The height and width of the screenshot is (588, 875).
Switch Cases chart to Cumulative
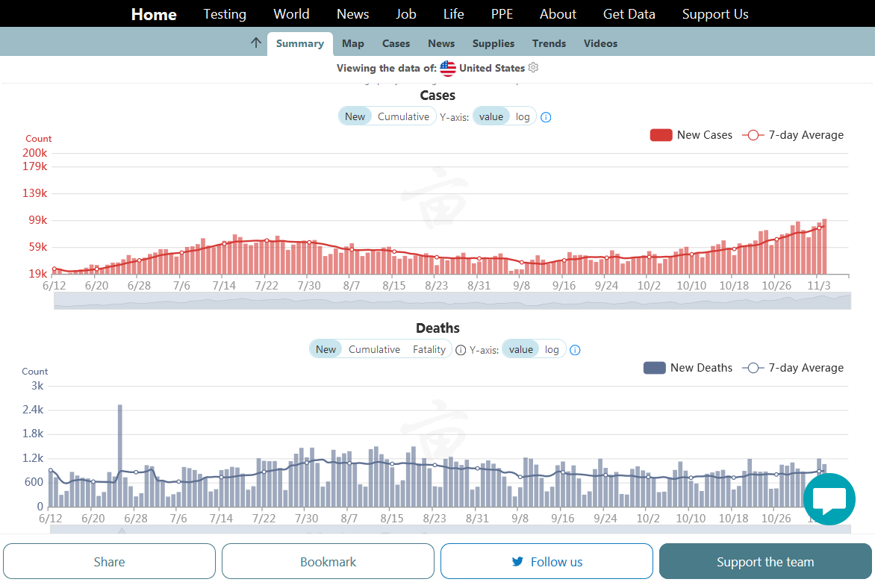point(403,116)
